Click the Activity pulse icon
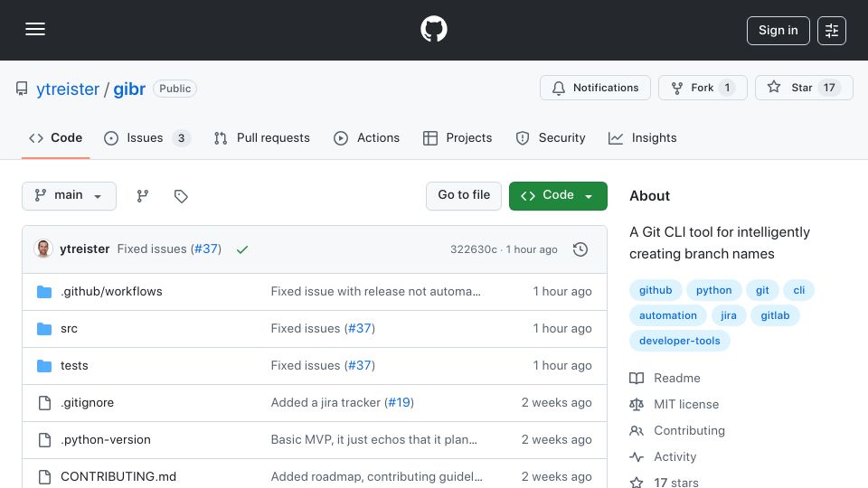Viewport: 868px width, 488px height. click(x=637, y=457)
